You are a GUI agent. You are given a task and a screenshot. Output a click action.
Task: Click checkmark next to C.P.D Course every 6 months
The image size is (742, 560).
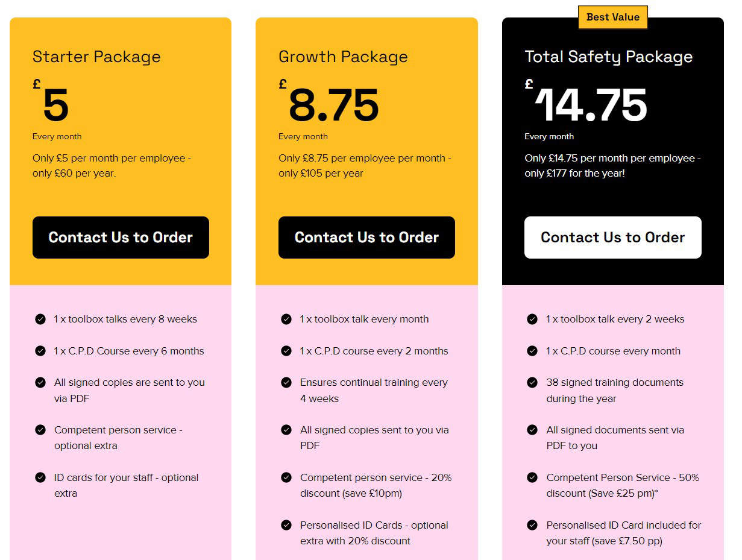(x=40, y=351)
